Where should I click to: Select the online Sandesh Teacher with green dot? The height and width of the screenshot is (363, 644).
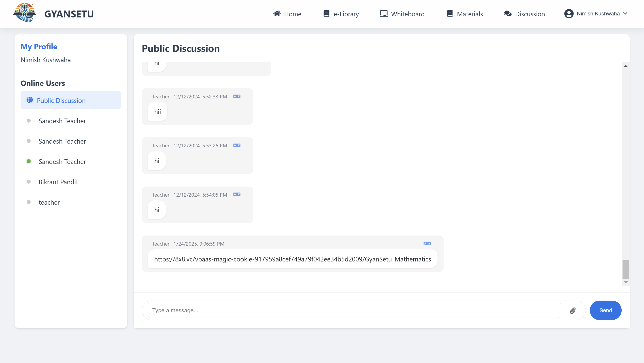(62, 162)
